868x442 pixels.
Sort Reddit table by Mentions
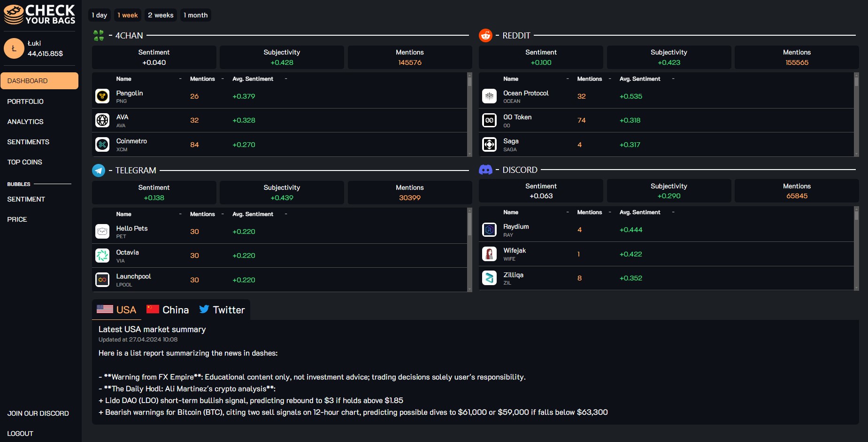590,79
